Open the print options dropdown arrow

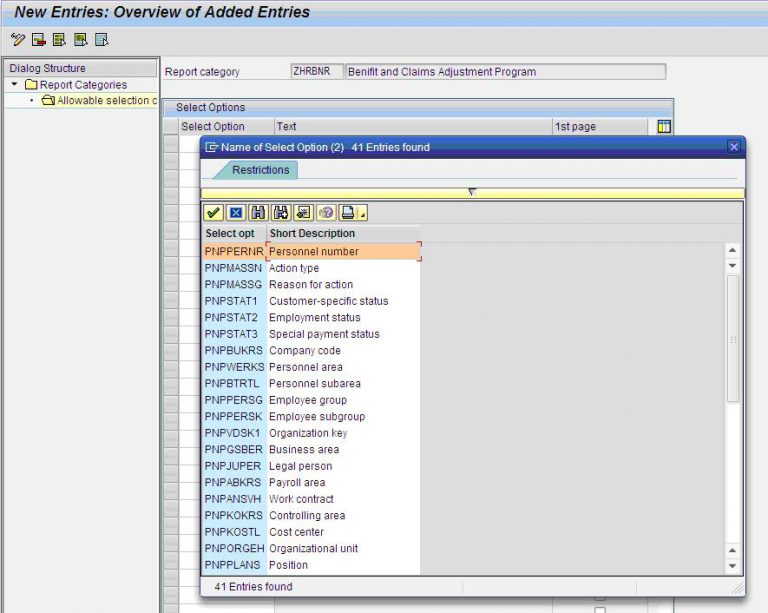363,214
